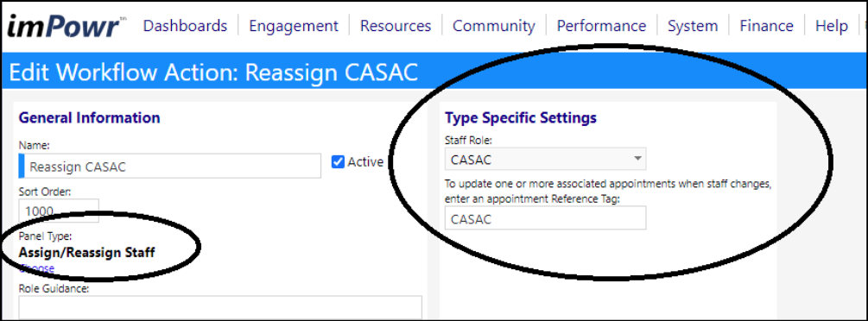868x321 pixels.
Task: Click the System menu item
Action: pos(693,26)
